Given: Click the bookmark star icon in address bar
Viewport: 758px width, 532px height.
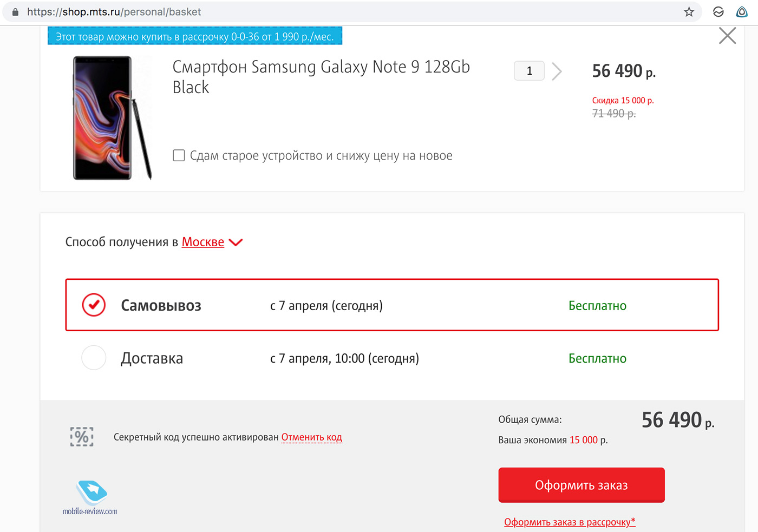Looking at the screenshot, I should tap(689, 12).
